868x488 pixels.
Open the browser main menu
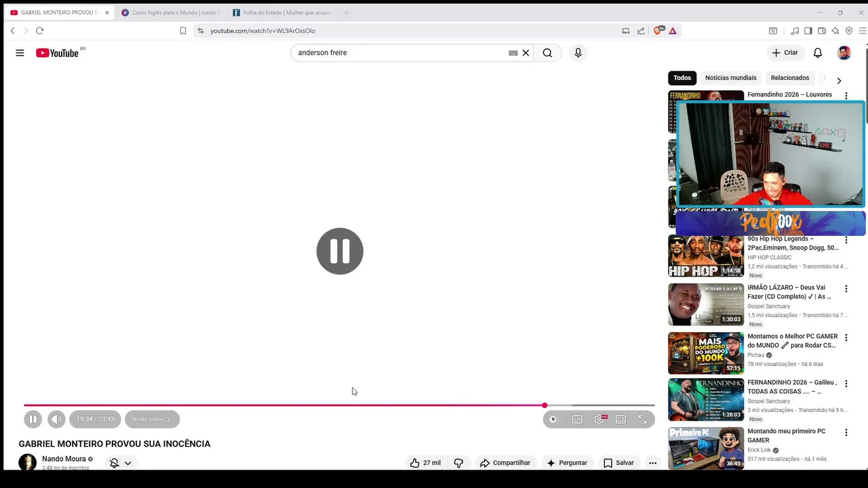coord(863,30)
